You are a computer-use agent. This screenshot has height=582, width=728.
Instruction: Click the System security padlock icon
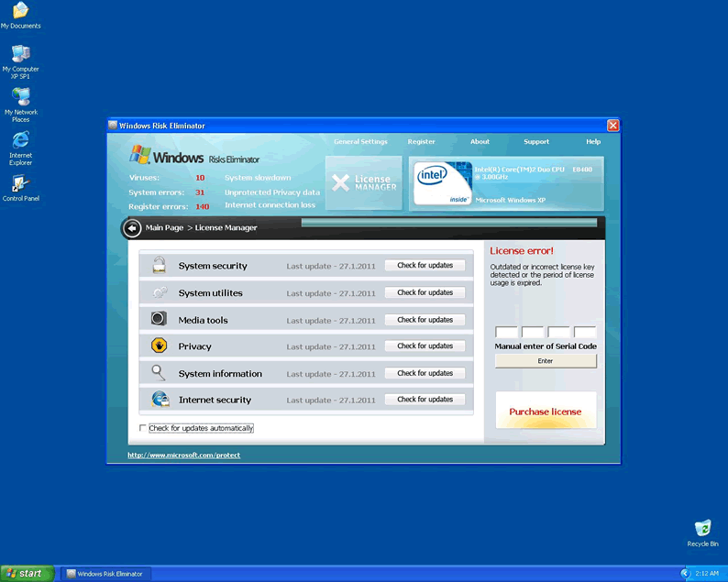tap(160, 266)
